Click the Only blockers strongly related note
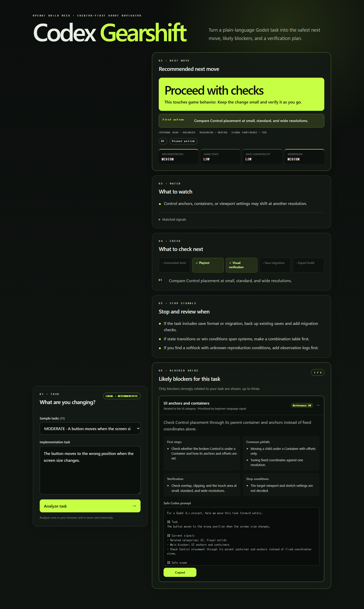The image size is (364, 609). click(209, 389)
